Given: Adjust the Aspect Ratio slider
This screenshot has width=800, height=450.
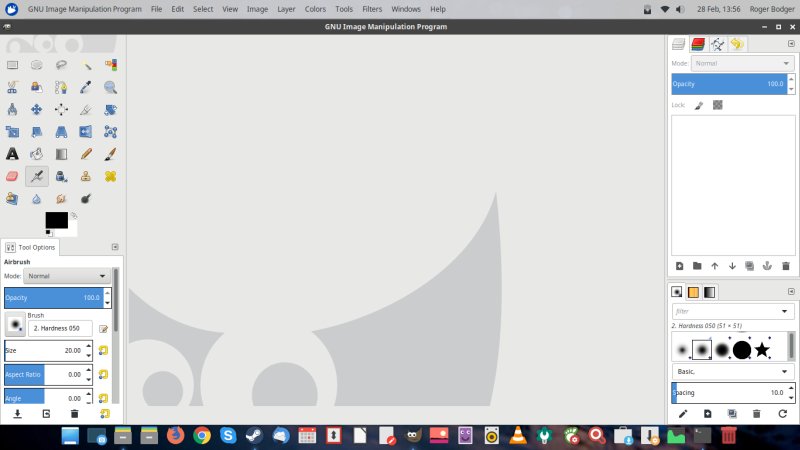Looking at the screenshot, I should click(44, 374).
